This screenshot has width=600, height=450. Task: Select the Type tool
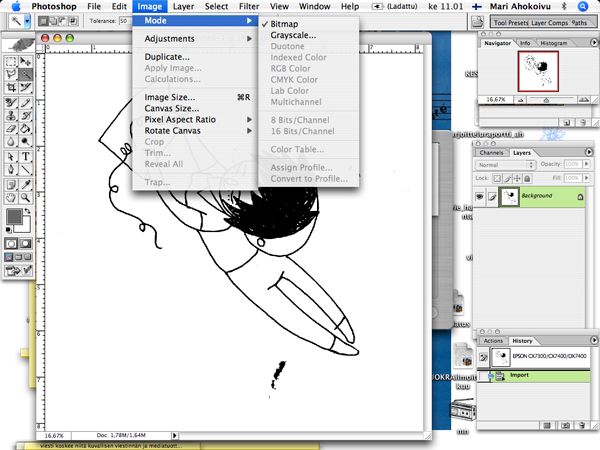(x=25, y=157)
